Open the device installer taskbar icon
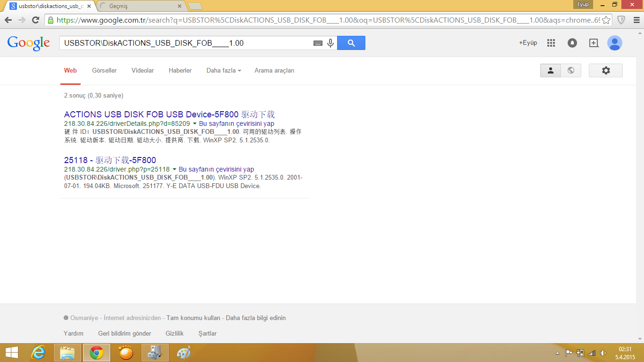644x362 pixels. pyautogui.click(x=155, y=353)
